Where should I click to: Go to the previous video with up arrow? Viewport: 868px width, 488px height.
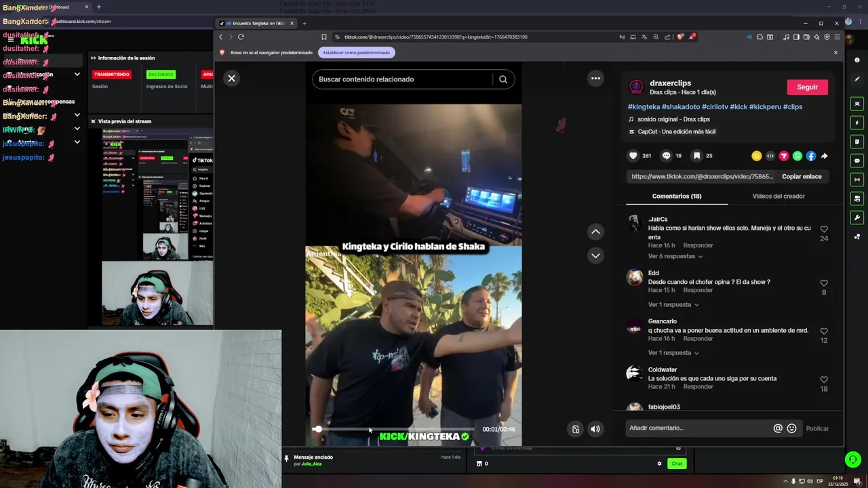595,232
